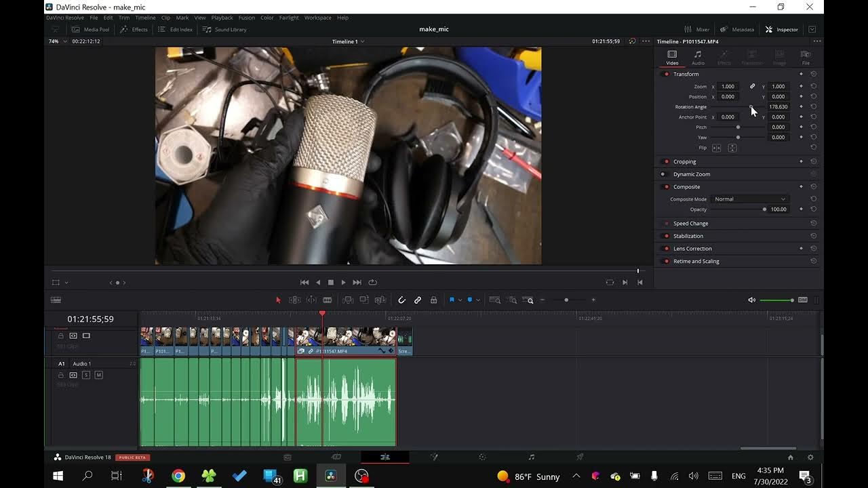Open the Timeline 1 name dropdown
The height and width of the screenshot is (488, 868).
coord(349,41)
